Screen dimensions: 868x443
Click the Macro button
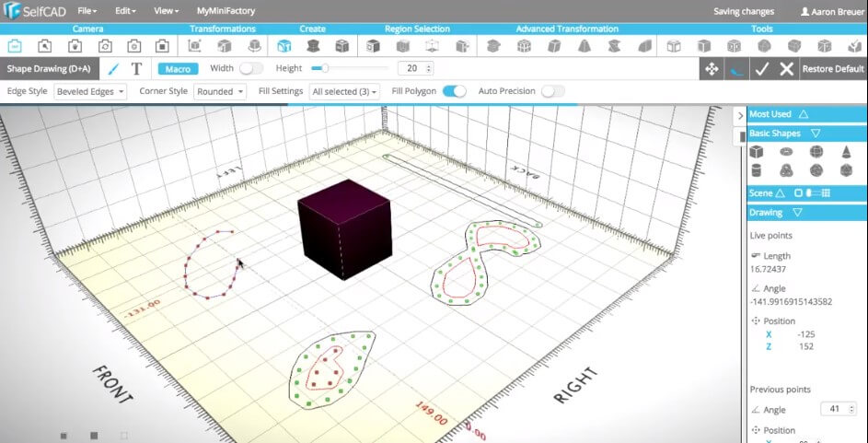click(x=178, y=69)
